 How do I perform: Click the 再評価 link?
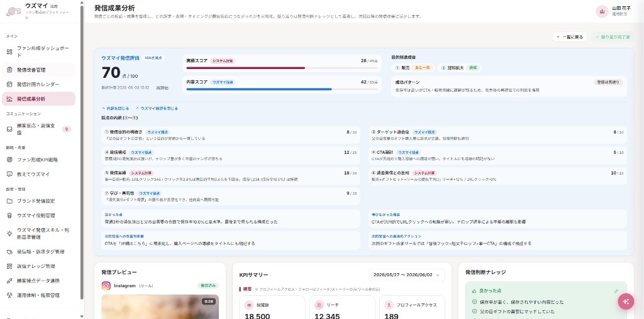[x=162, y=88]
